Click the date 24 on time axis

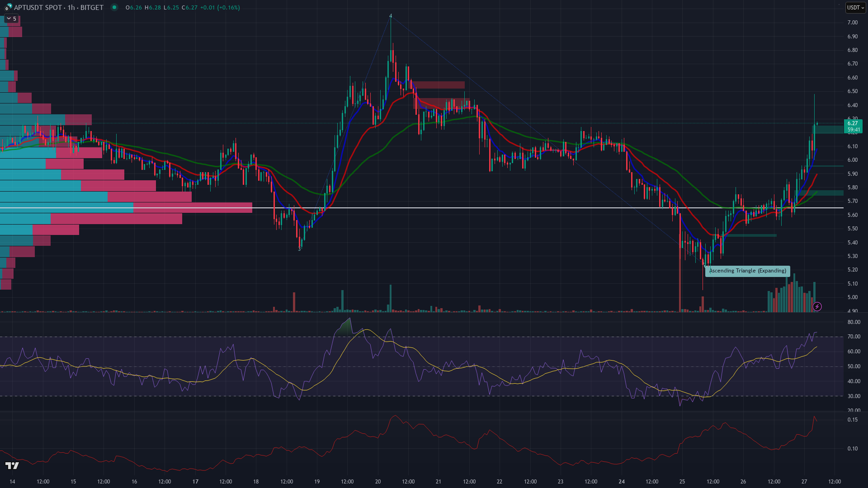point(622,482)
